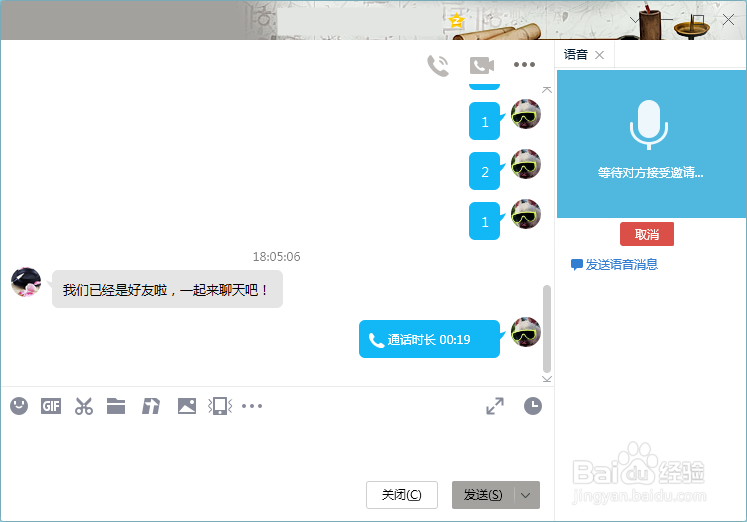Viewport: 747px width, 522px height.
Task: Click scroll-down arrow of chat history
Action: coord(547,379)
